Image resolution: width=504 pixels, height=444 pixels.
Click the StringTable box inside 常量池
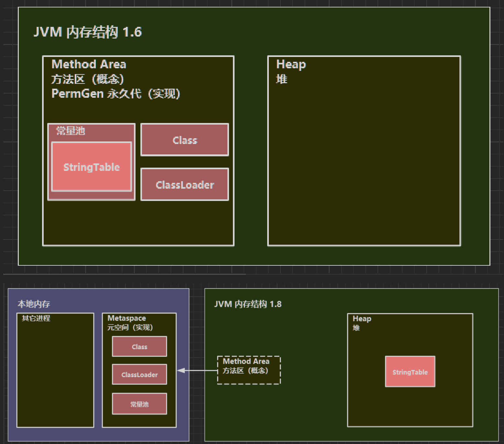pyautogui.click(x=92, y=167)
